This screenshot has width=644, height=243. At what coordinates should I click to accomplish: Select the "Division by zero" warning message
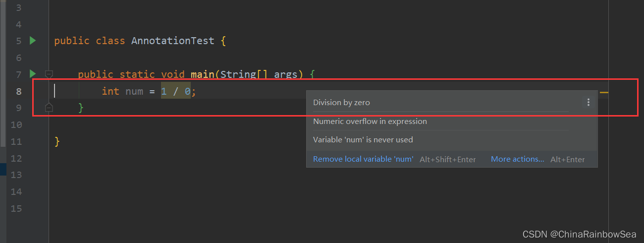pyautogui.click(x=341, y=103)
